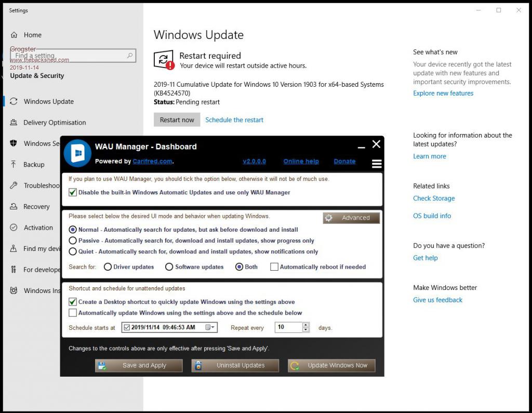Image resolution: width=532 pixels, height=413 pixels.
Task: Click the Restart now button
Action: point(177,119)
